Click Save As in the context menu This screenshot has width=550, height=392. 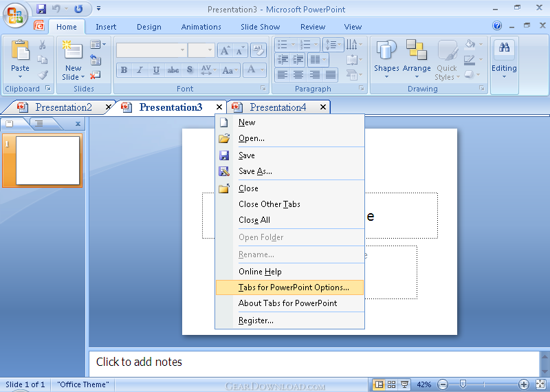coord(289,171)
